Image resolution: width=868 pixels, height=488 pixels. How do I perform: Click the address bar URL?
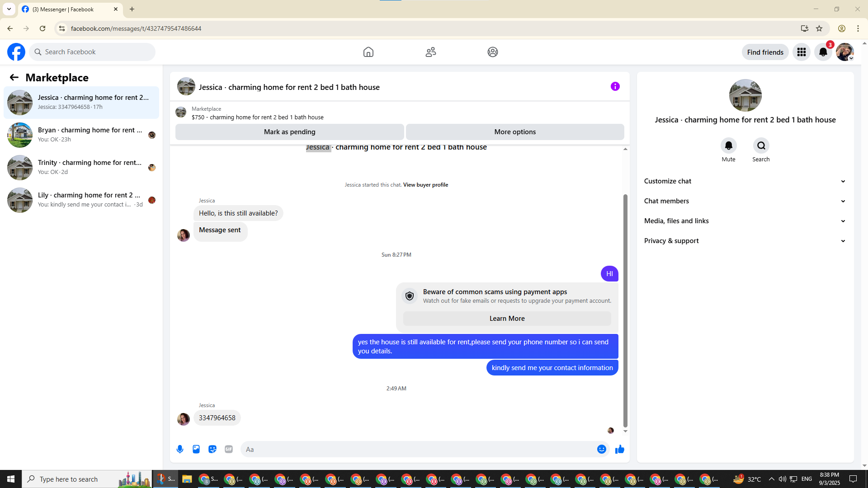coord(136,28)
